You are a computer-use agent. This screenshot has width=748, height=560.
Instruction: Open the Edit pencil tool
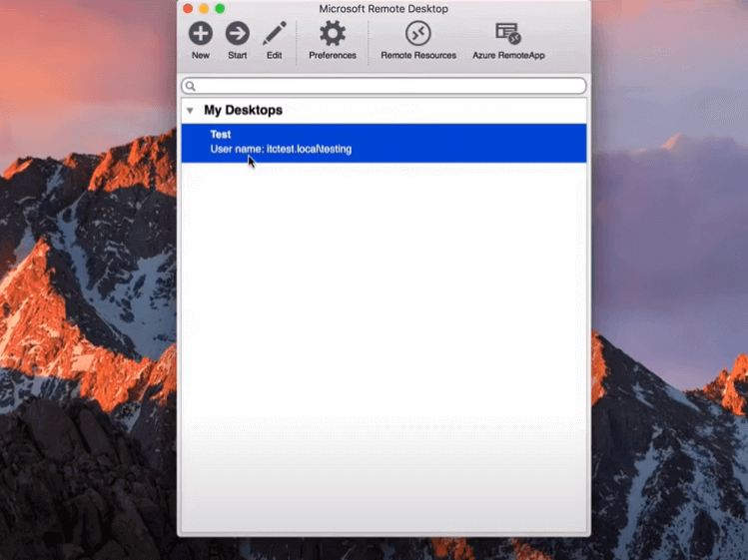pyautogui.click(x=275, y=33)
